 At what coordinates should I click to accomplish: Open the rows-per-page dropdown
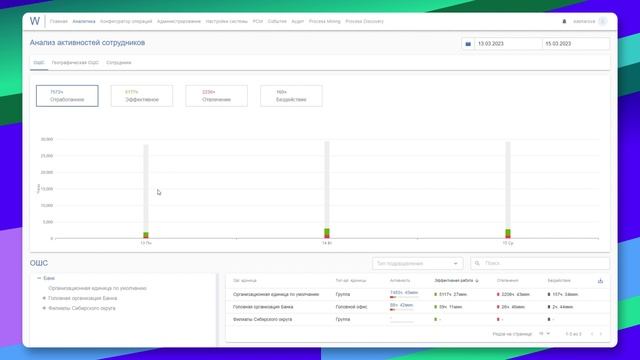pyautogui.click(x=544, y=334)
